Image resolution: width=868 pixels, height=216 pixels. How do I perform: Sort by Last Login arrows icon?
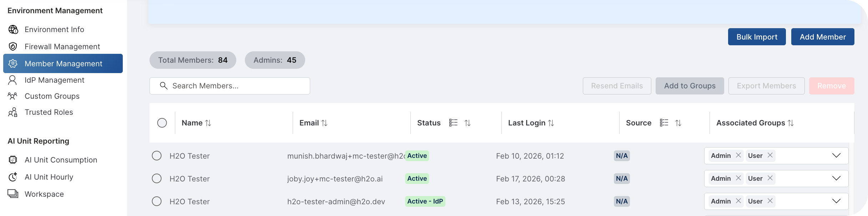(x=551, y=123)
